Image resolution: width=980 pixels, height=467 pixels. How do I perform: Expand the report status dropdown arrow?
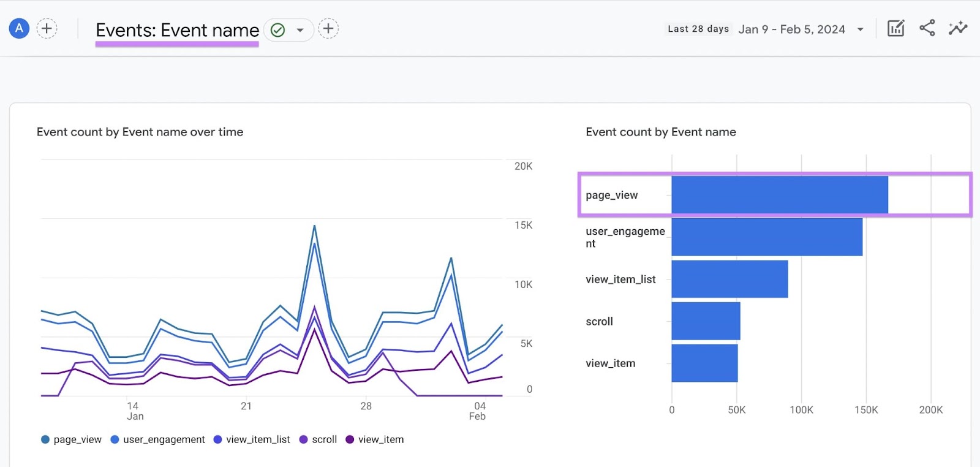pos(300,30)
